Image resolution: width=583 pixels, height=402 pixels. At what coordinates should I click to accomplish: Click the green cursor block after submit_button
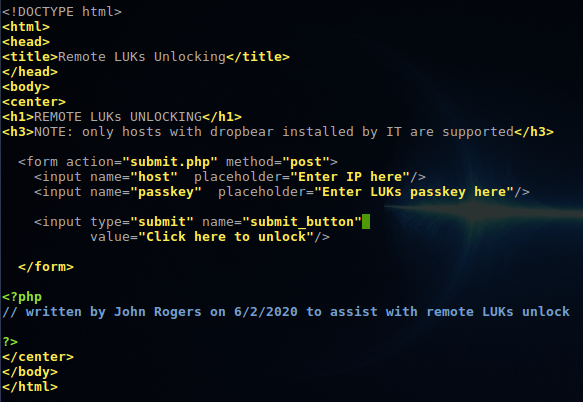click(366, 222)
